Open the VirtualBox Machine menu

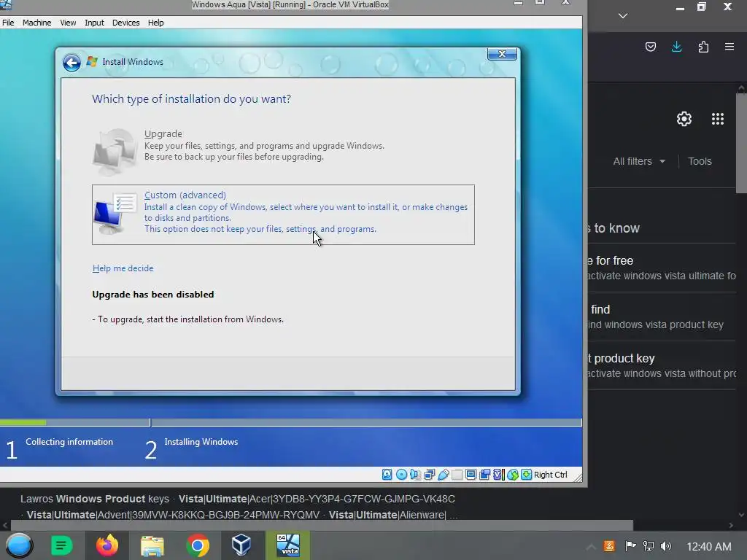(36, 23)
